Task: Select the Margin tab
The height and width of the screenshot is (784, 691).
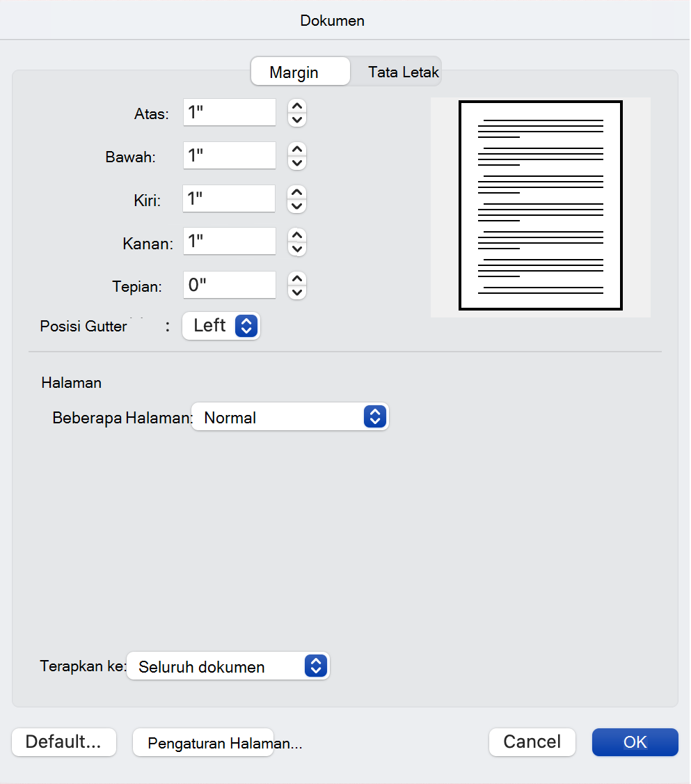Action: 301,72
